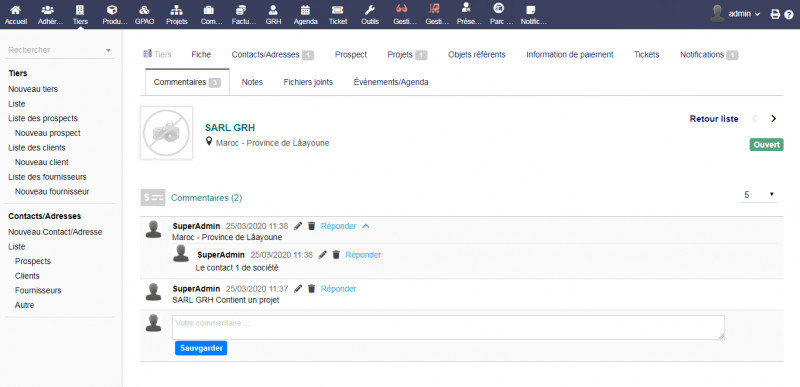Open Prospects under Contacts/Adresses

(x=33, y=261)
